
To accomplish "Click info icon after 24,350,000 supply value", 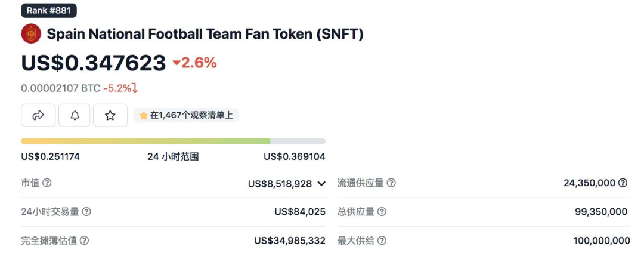I will [x=623, y=183].
